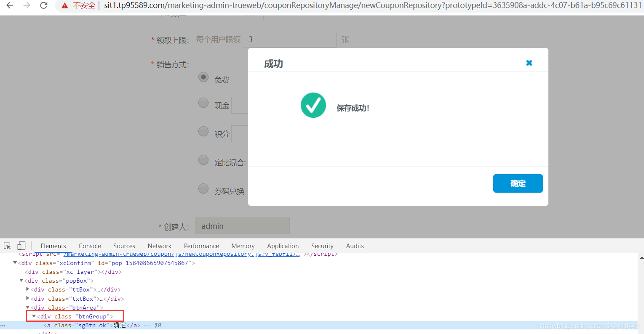Open the Memory tab
Screen dimensions: 644x334
(x=243, y=246)
